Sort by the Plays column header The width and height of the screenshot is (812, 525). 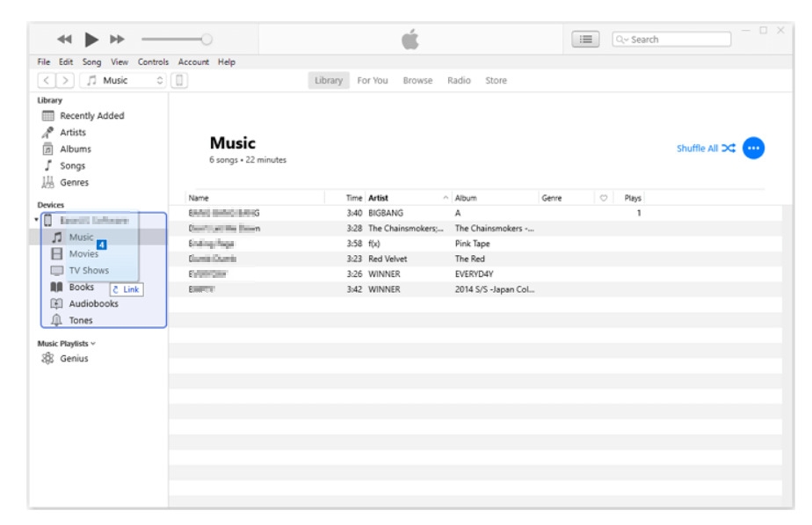tap(633, 198)
